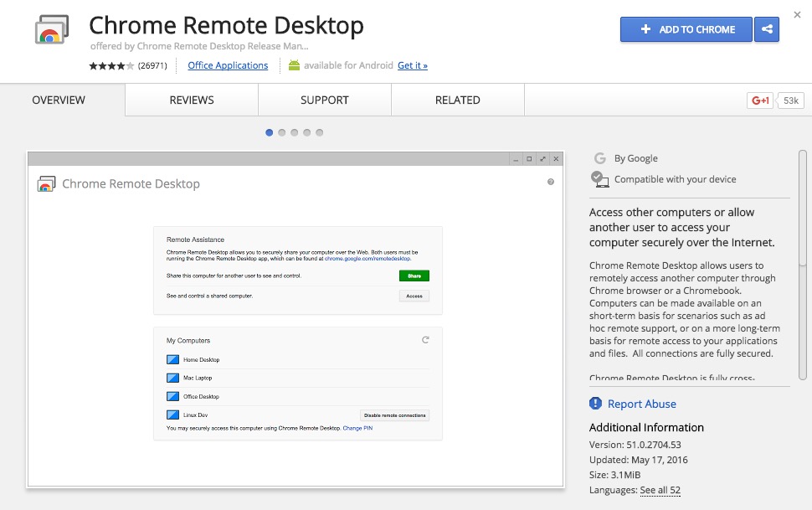Open the Office Applications category link
The image size is (812, 510).
(x=228, y=65)
